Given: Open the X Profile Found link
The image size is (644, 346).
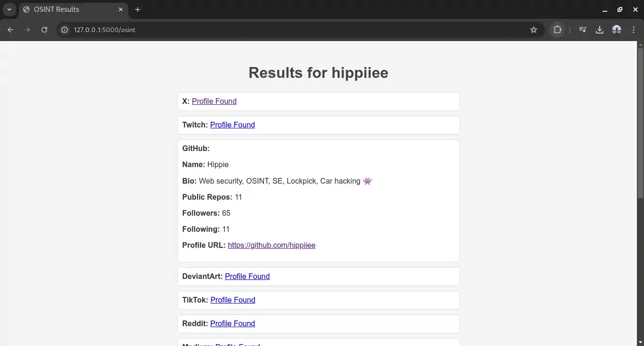Looking at the screenshot, I should point(214,101).
